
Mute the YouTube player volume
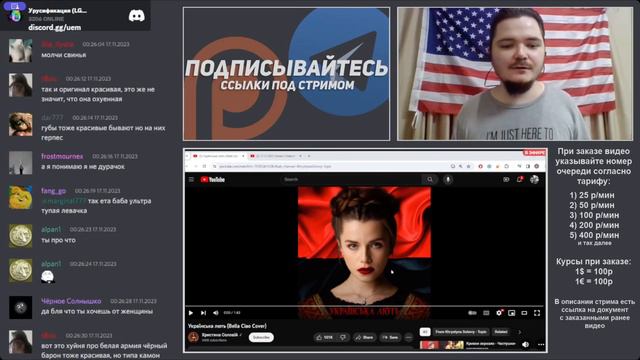pyautogui.click(x=216, y=313)
